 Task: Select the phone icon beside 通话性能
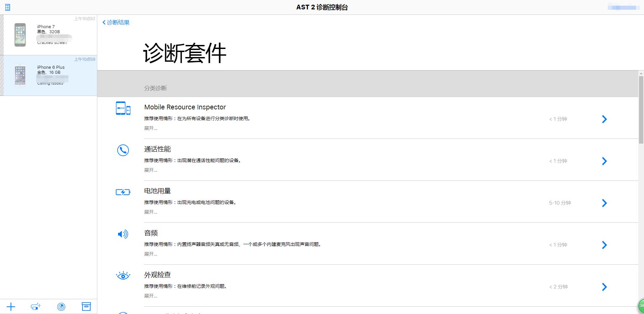click(x=123, y=150)
